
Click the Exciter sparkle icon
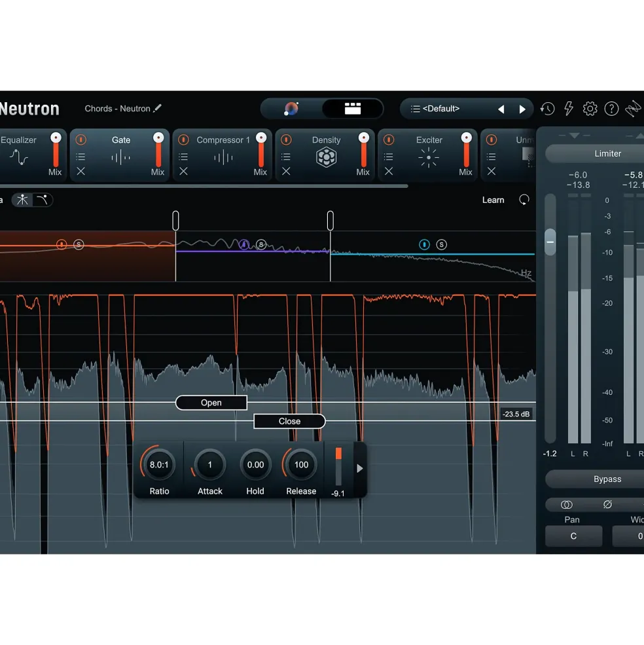tap(429, 158)
